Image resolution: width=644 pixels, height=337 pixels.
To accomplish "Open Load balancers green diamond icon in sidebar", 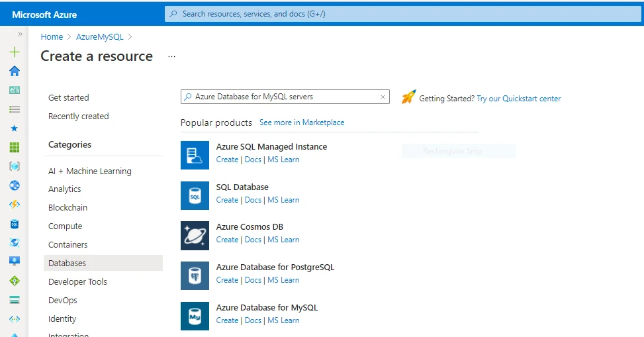I will coord(15,281).
